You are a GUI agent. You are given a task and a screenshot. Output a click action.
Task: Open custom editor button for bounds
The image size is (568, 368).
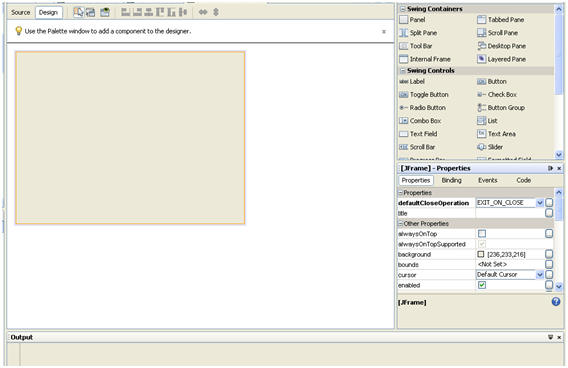click(549, 264)
